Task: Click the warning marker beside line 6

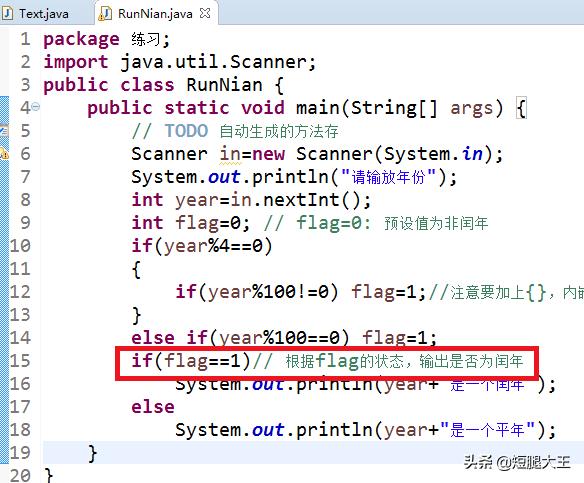Action: [4, 153]
